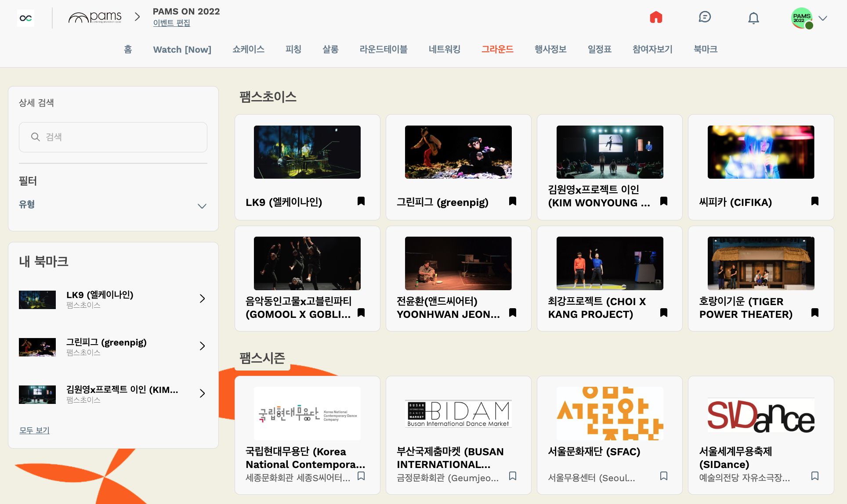Screen dimensions: 847x504
Task: Toggle bookmark on 김원영x프로젝트 이인 card
Action: (x=664, y=201)
